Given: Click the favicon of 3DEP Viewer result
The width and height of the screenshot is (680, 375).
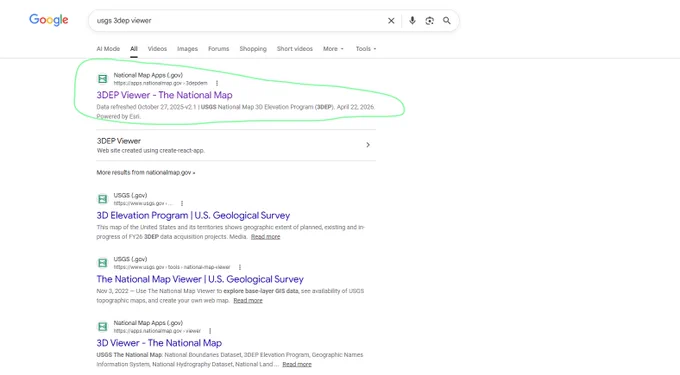Looking at the screenshot, I should (102, 78).
